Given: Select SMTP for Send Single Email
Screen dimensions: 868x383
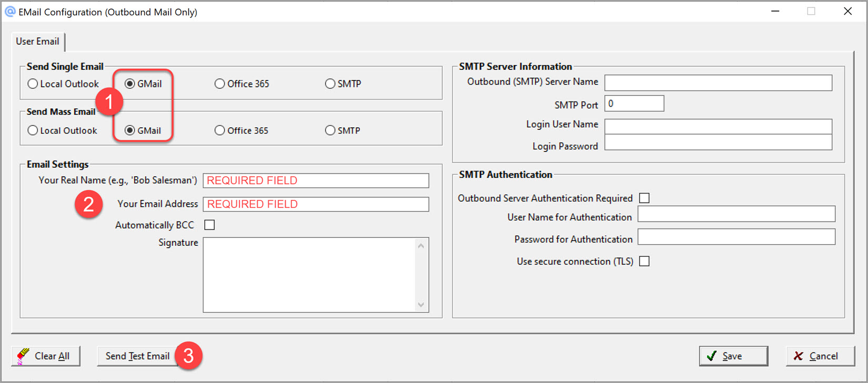Looking at the screenshot, I should [330, 84].
